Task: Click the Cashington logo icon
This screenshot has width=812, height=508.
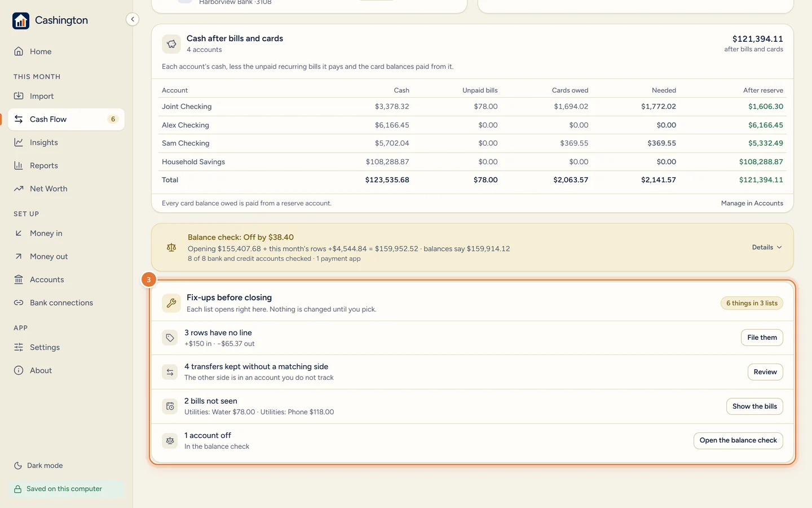Action: click(21, 21)
